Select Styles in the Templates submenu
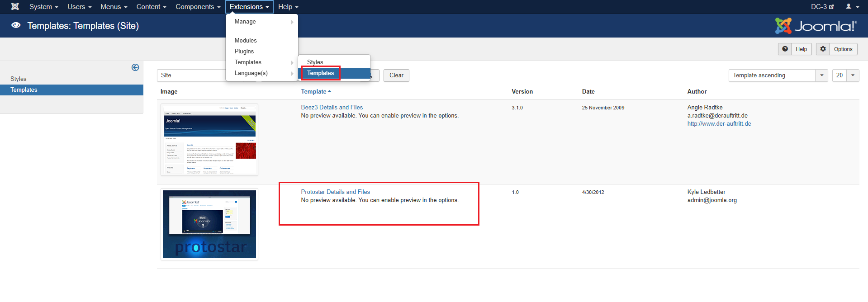This screenshot has width=868, height=302. (334, 62)
